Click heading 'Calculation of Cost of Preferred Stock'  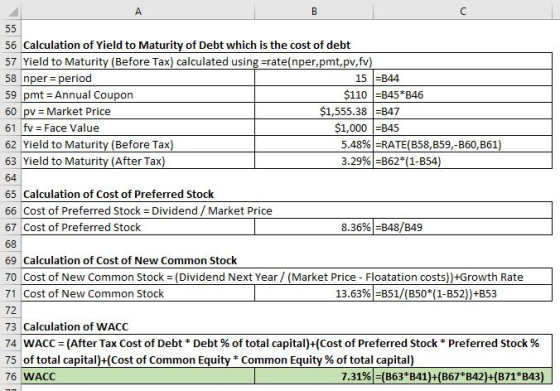[x=119, y=194]
